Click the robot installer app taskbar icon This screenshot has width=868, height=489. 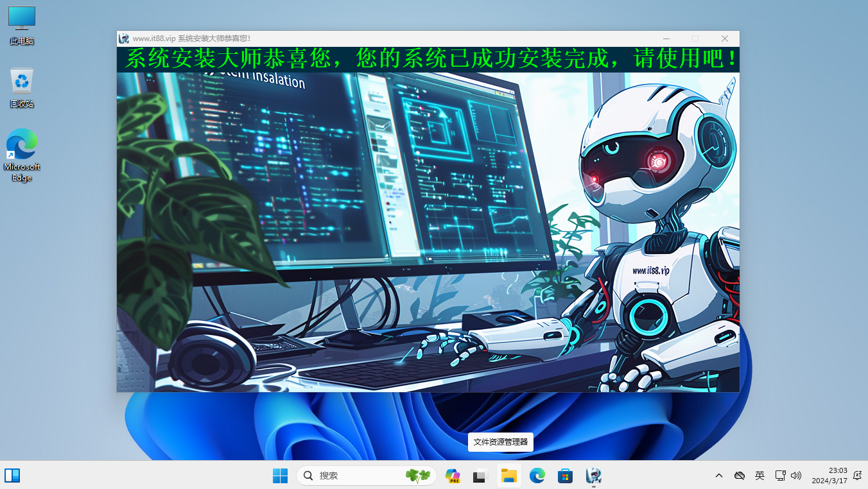click(593, 476)
